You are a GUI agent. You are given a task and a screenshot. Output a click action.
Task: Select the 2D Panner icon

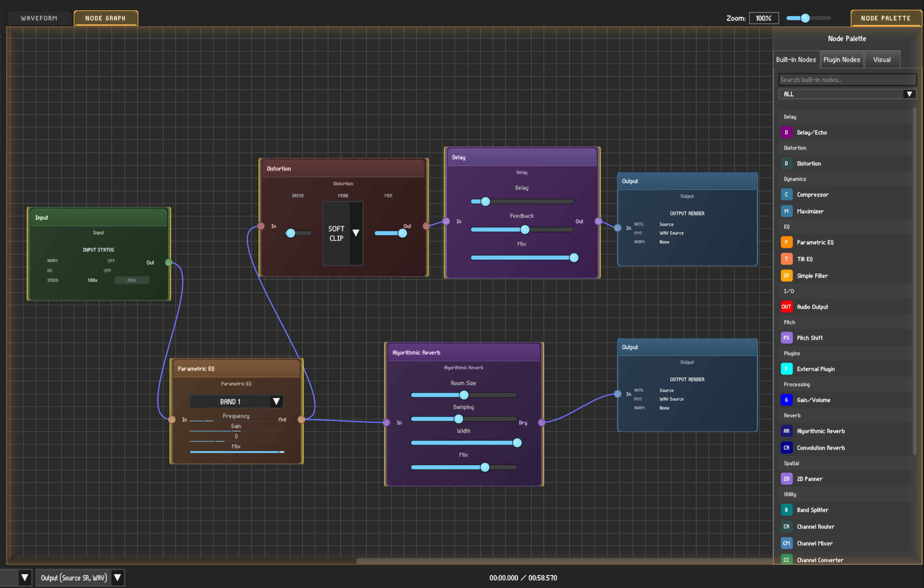(786, 479)
